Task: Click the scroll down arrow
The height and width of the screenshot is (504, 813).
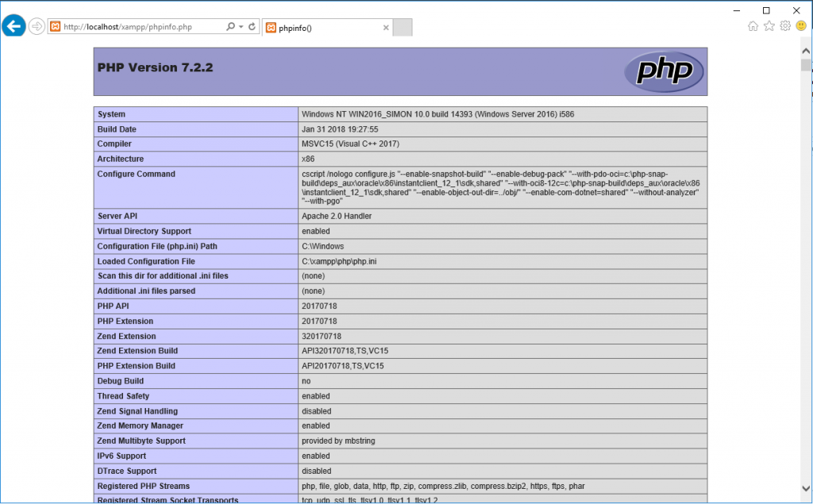Action: click(806, 488)
